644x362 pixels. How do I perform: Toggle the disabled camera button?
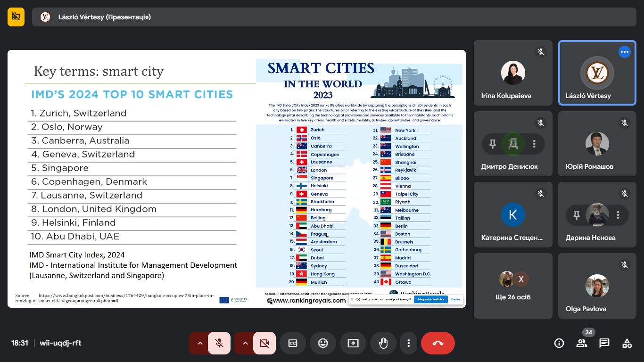click(x=264, y=343)
